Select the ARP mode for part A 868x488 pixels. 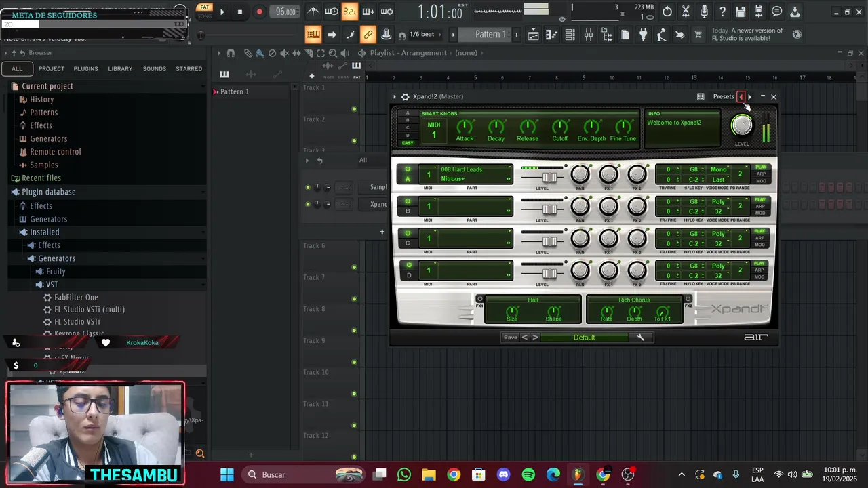pyautogui.click(x=761, y=174)
